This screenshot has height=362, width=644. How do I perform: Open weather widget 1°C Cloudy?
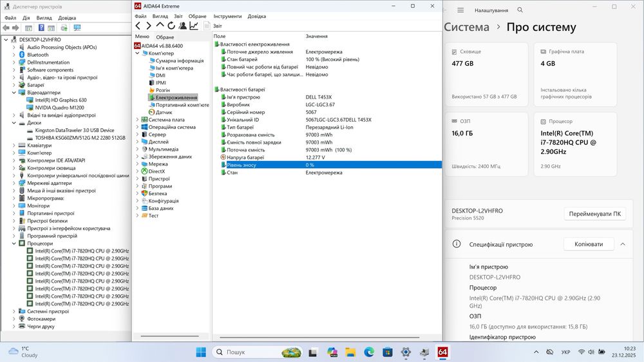(23, 352)
